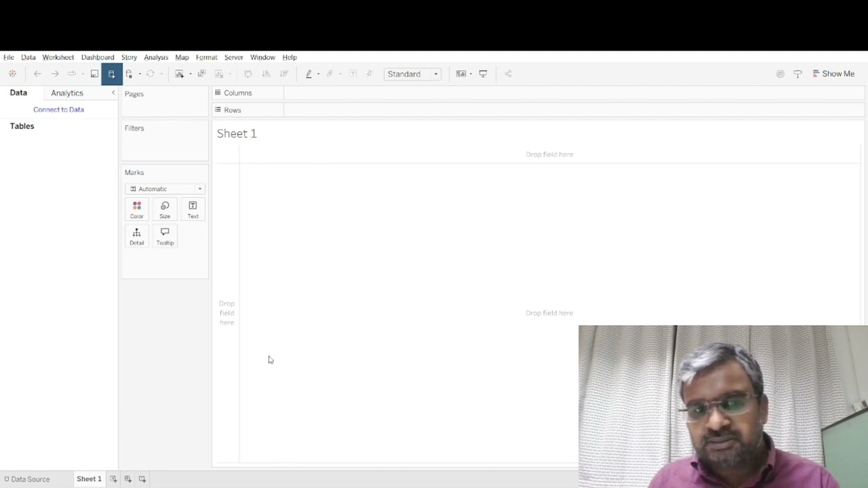868x488 pixels.
Task: Collapse the Data pane with the arrow
Action: click(x=113, y=93)
